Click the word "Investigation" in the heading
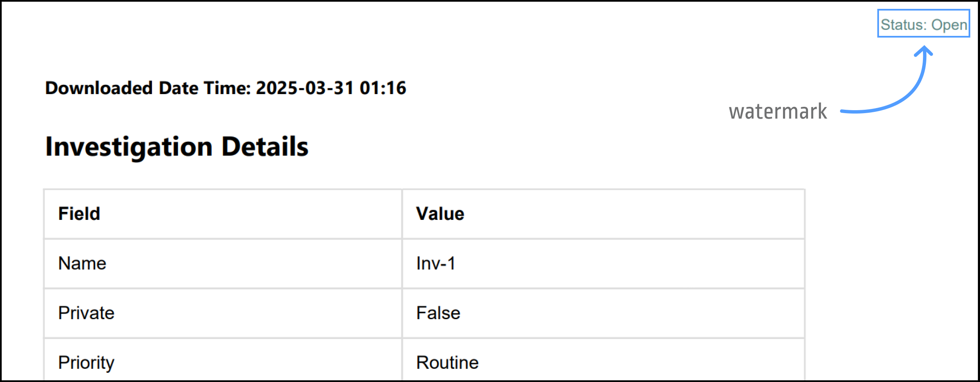 pos(129,147)
